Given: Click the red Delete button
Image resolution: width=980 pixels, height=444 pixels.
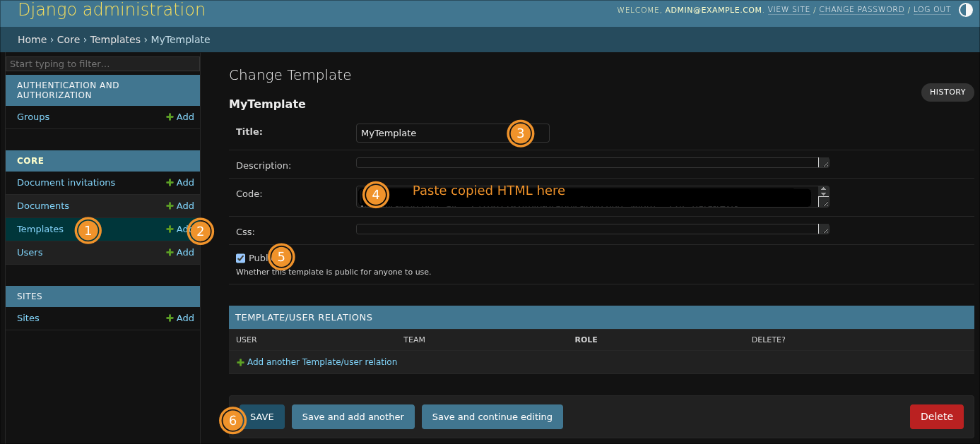Looking at the screenshot, I should [937, 416].
